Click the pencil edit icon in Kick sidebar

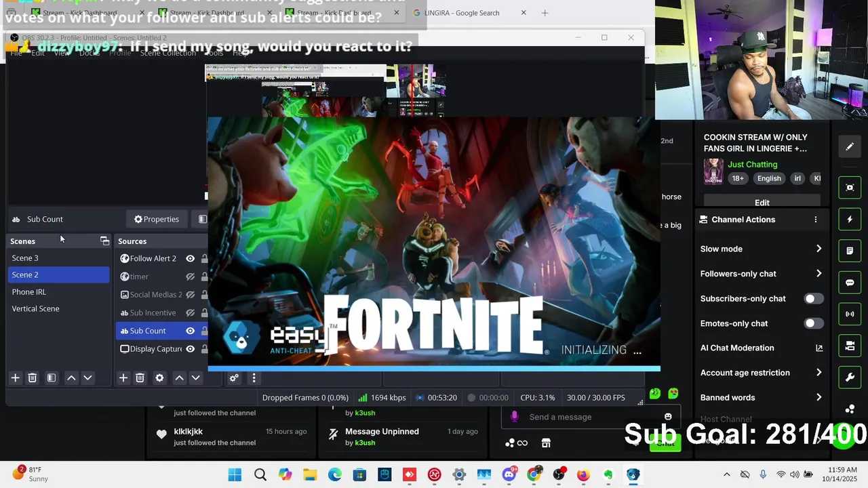(x=850, y=146)
